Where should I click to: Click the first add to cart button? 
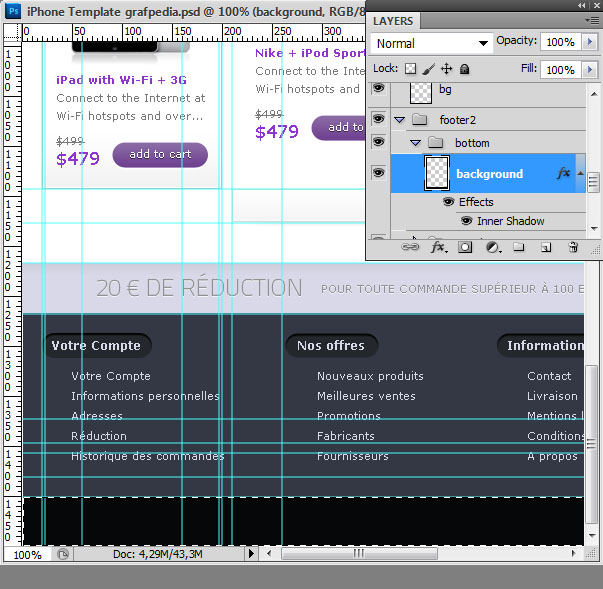(x=160, y=155)
